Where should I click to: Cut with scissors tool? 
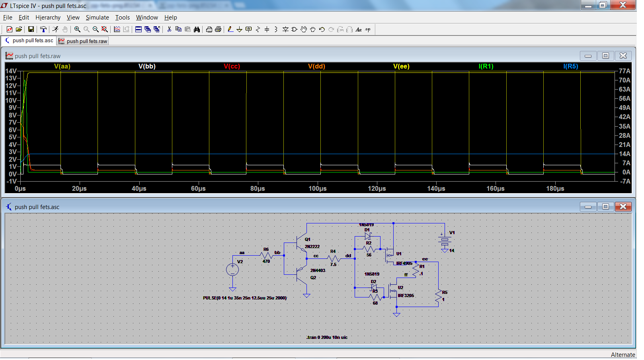click(x=169, y=29)
